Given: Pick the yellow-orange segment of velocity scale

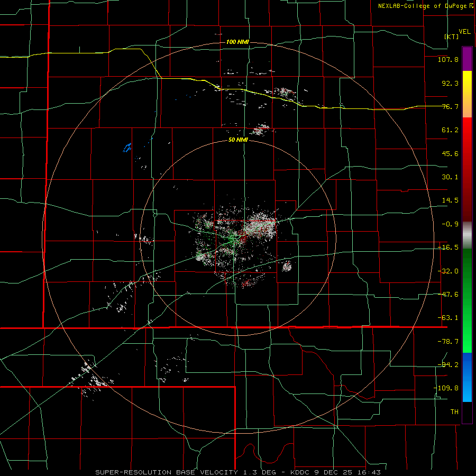Looking at the screenshot, I should 467,94.
